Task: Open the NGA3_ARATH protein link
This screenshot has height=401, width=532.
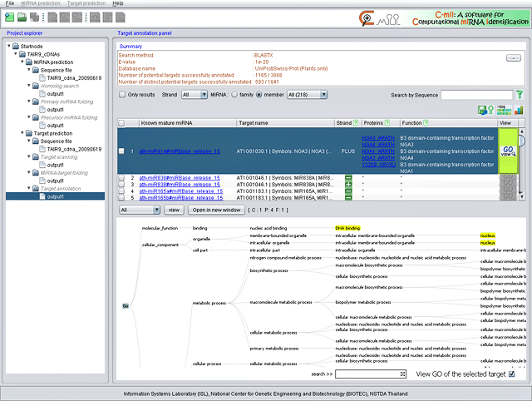Action: (378, 138)
